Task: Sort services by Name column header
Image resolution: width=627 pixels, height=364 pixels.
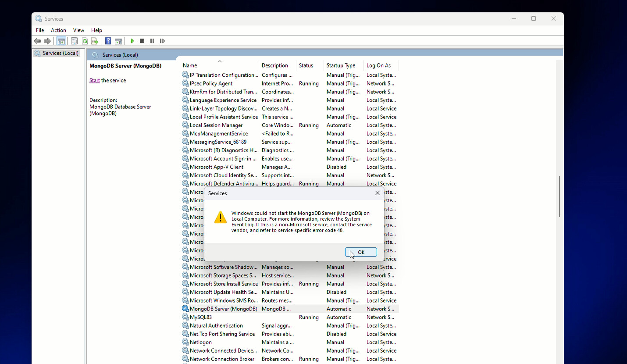Action: 190,65
